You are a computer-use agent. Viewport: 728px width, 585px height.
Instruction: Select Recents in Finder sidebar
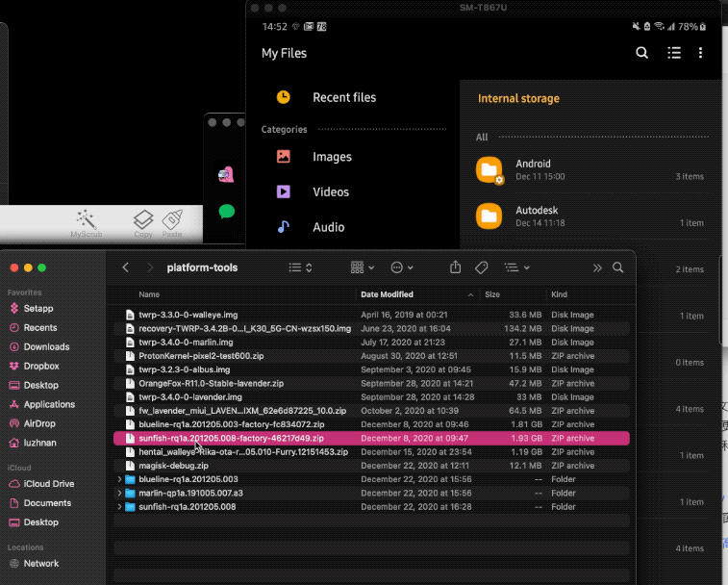pyautogui.click(x=33, y=327)
